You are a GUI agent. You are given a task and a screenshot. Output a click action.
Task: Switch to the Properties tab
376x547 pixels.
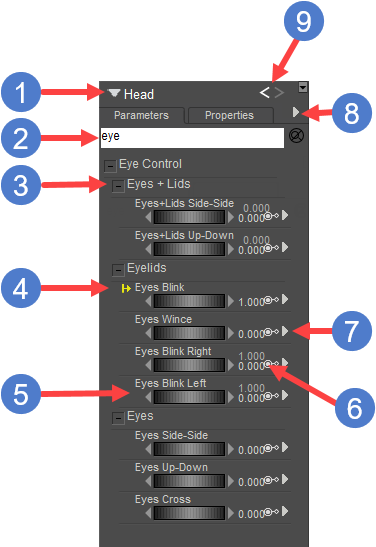[x=230, y=115]
